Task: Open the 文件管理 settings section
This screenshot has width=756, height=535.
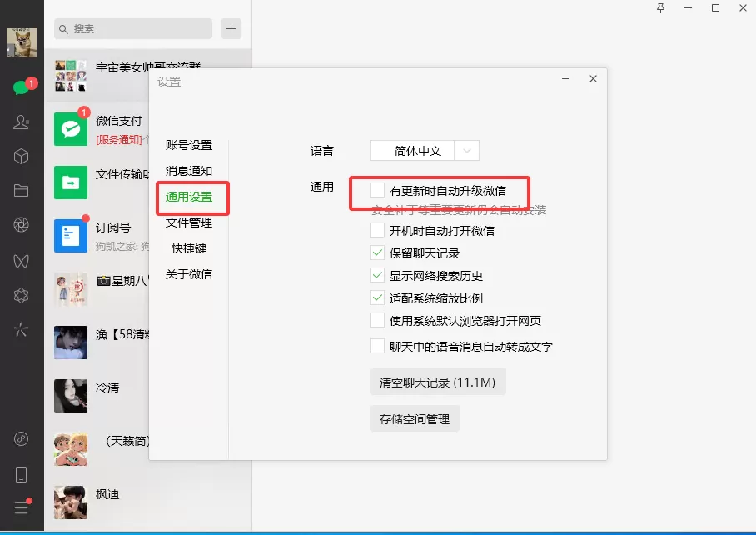Action: pos(190,223)
